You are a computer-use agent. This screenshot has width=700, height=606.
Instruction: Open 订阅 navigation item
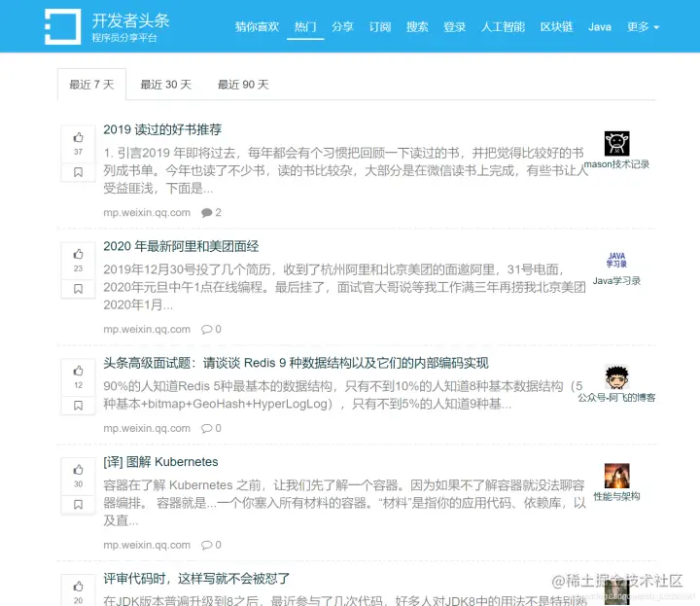[x=380, y=27]
